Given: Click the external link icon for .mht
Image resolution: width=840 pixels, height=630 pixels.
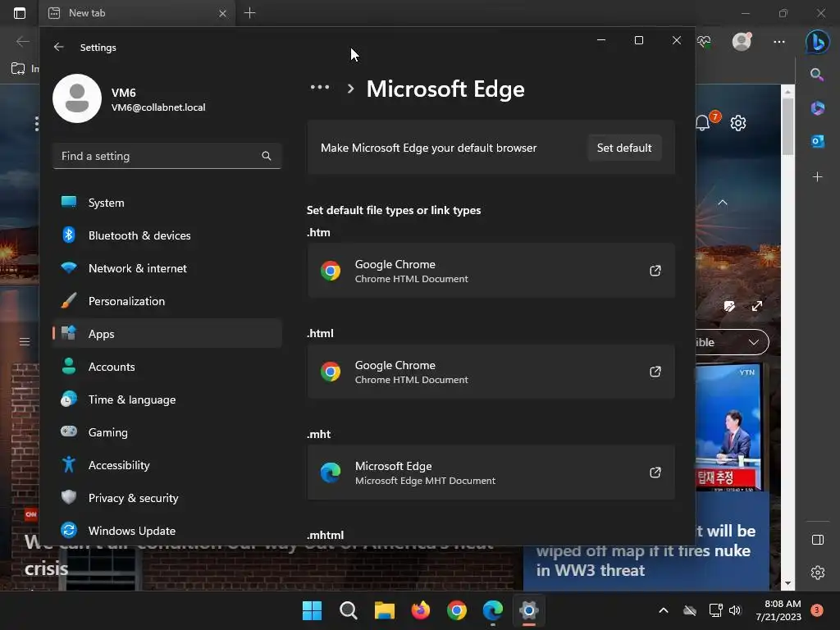Looking at the screenshot, I should click(655, 472).
